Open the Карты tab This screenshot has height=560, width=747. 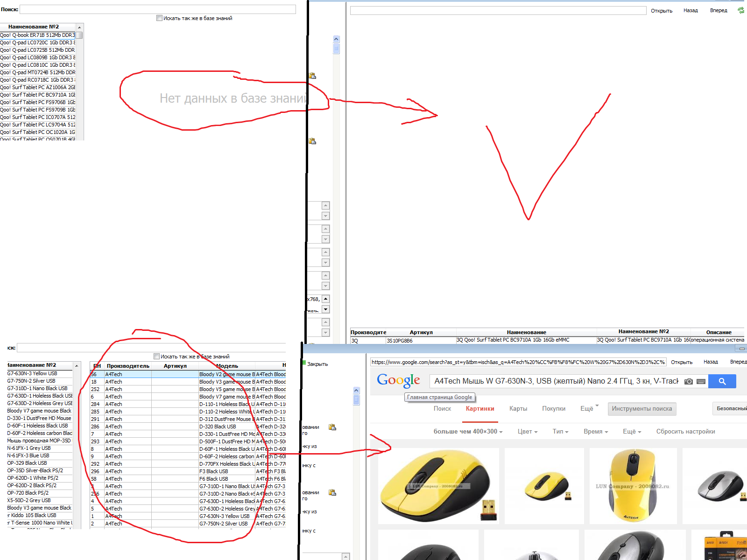click(518, 408)
